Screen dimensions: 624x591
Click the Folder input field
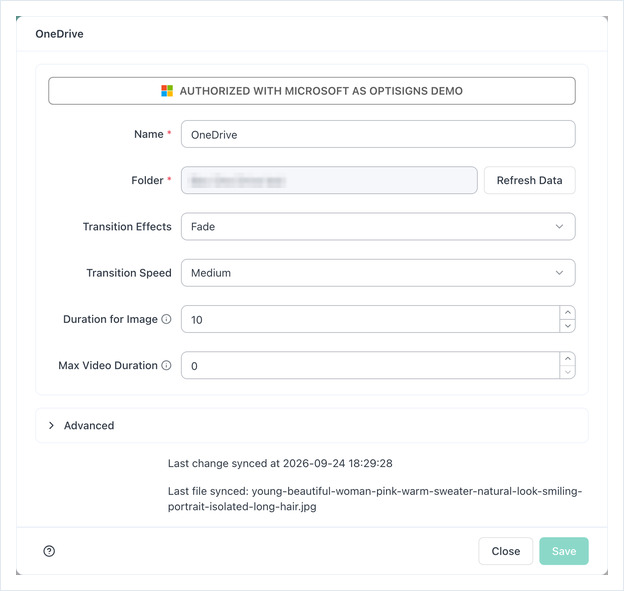pyautogui.click(x=329, y=180)
